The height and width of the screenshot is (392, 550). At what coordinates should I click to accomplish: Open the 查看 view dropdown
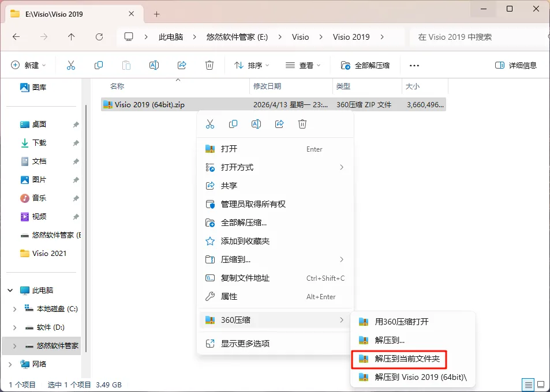point(303,65)
